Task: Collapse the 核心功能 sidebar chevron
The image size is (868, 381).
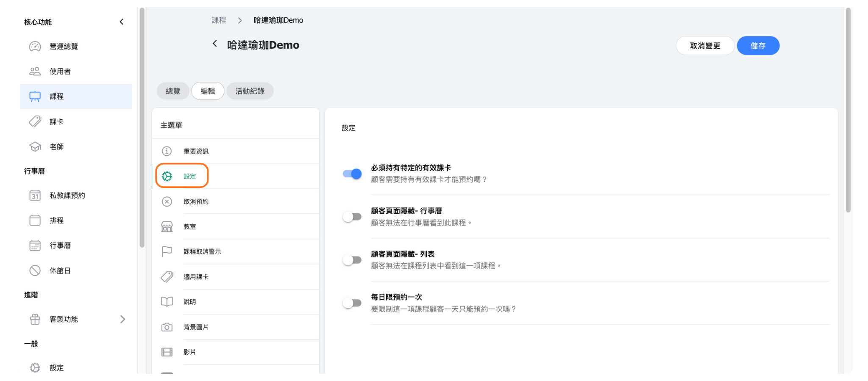Action: coord(122,22)
